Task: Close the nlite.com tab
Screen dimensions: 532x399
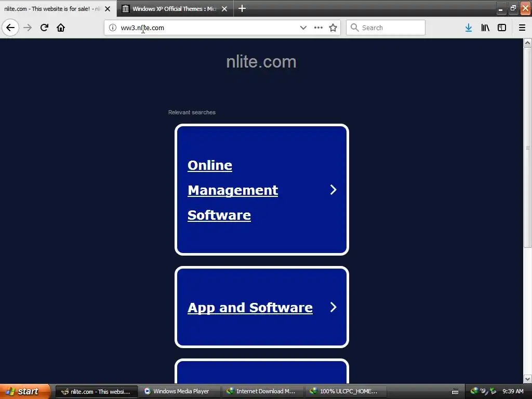Action: coord(108,9)
